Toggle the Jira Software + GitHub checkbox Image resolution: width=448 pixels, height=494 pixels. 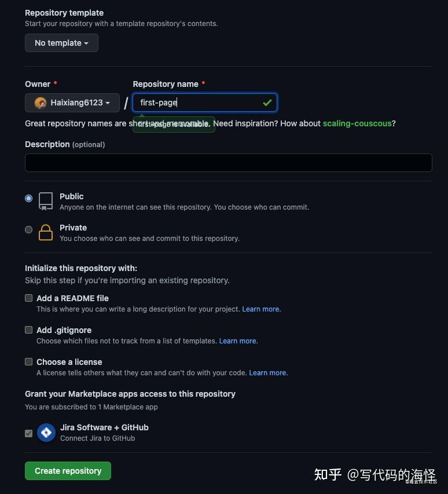pos(28,433)
